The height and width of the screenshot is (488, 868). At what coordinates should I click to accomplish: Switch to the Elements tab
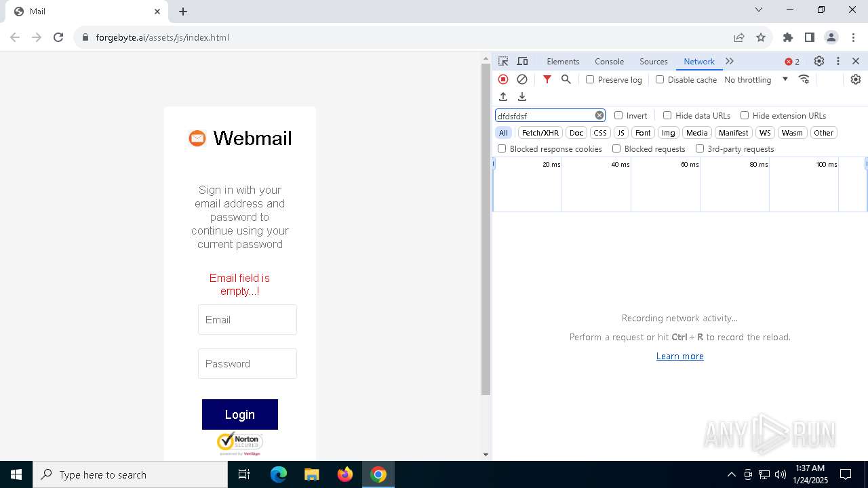tap(563, 61)
